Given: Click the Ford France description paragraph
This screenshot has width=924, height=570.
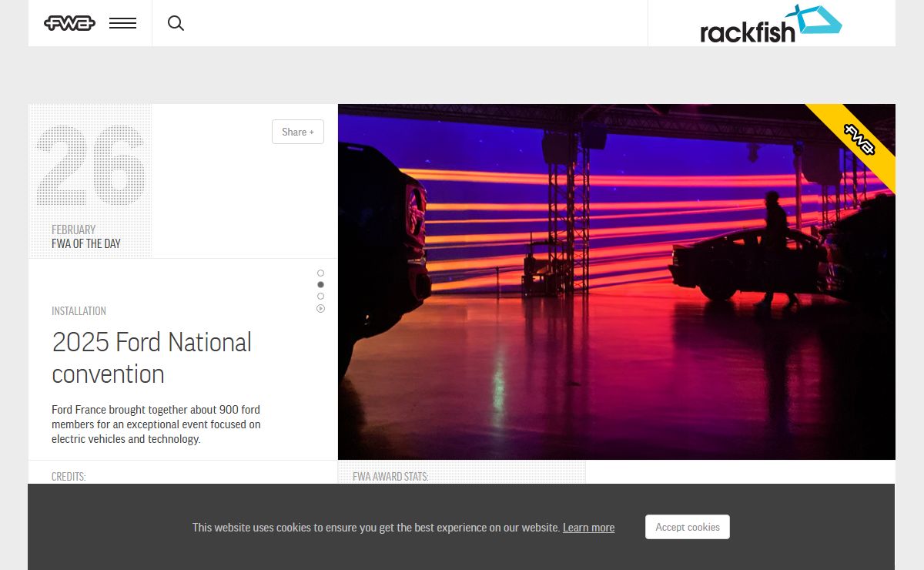Looking at the screenshot, I should click(x=156, y=424).
